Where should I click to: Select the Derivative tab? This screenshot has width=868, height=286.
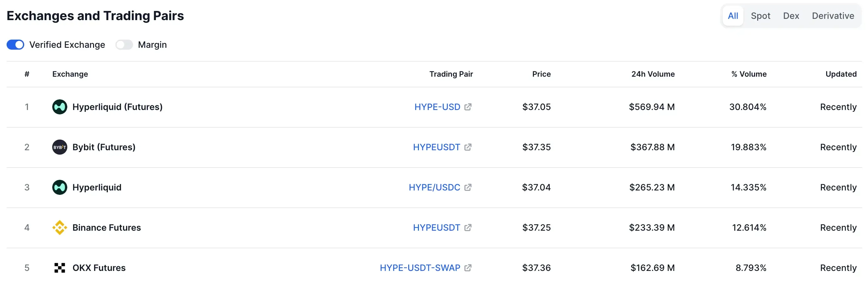[833, 16]
